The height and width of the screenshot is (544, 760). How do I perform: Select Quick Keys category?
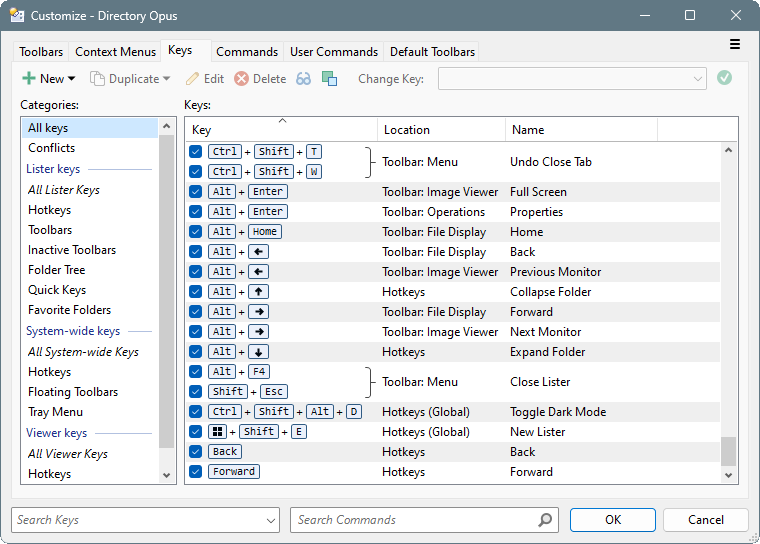click(x=90, y=290)
